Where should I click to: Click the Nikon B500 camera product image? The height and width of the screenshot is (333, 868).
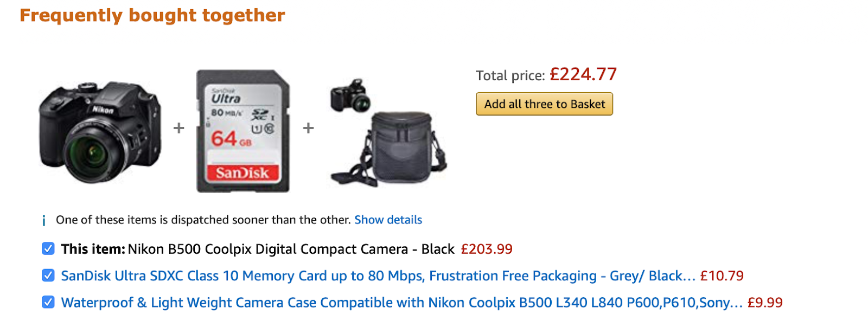100,132
